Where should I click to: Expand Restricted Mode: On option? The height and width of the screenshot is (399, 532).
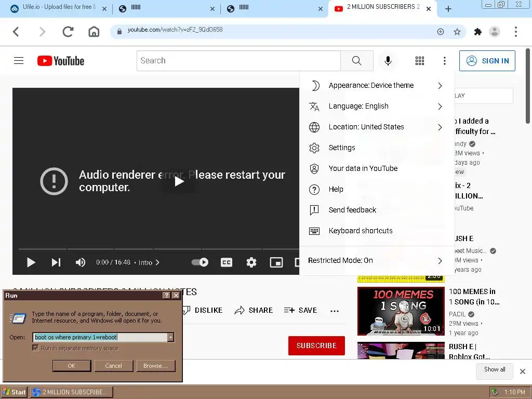[377, 260]
